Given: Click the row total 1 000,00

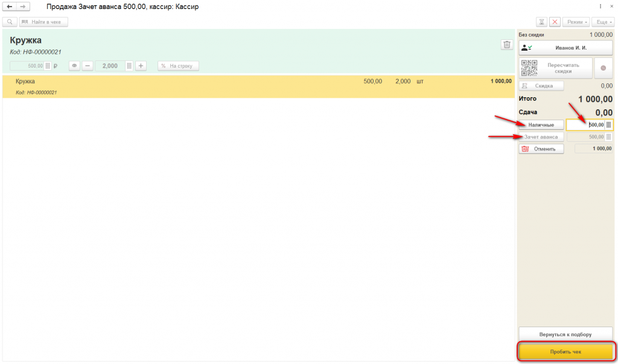Looking at the screenshot, I should pyautogui.click(x=501, y=81).
